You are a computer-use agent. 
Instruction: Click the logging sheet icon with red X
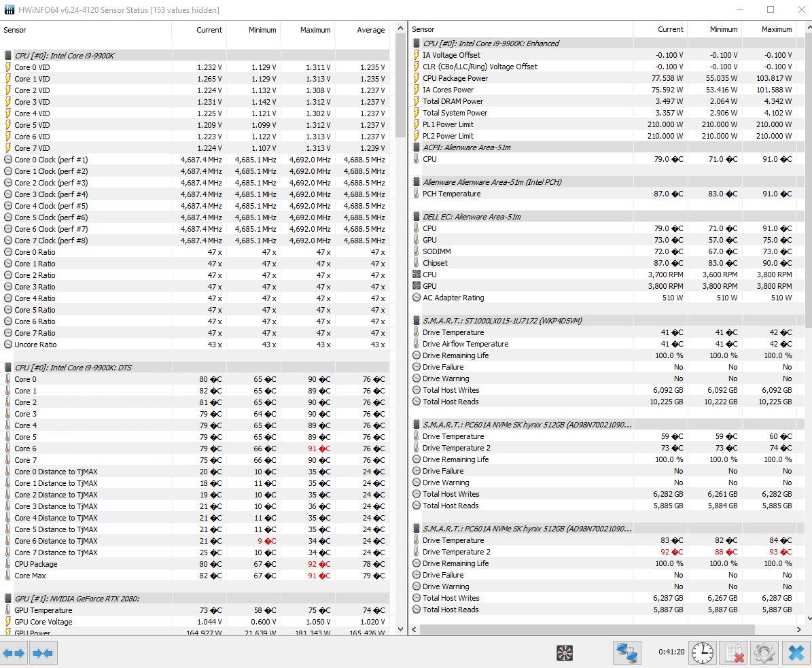coord(734,653)
